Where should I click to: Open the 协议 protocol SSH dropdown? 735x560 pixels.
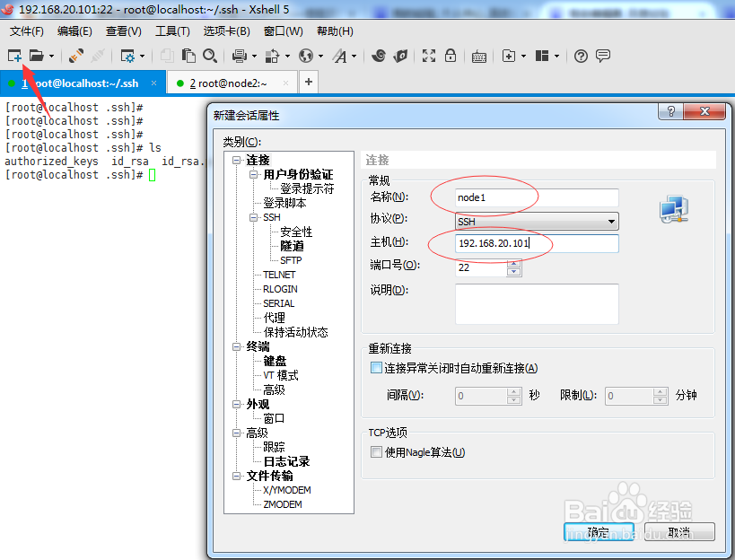click(x=537, y=221)
